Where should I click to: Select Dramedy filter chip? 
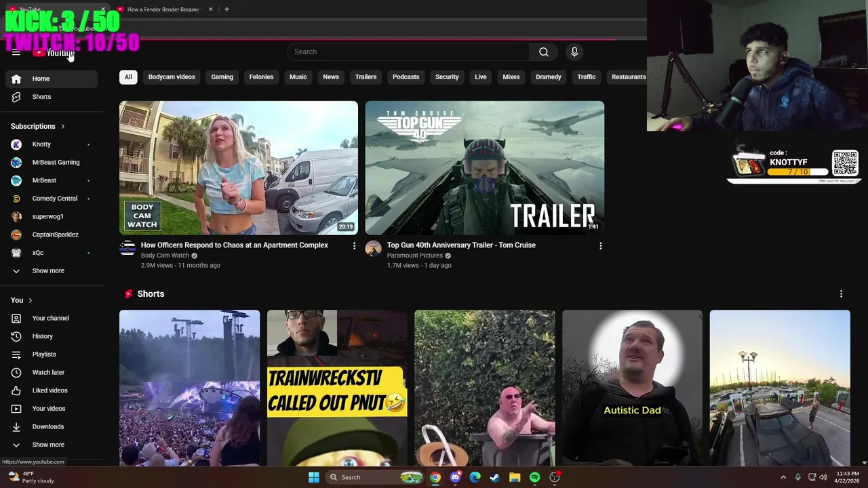tap(549, 77)
